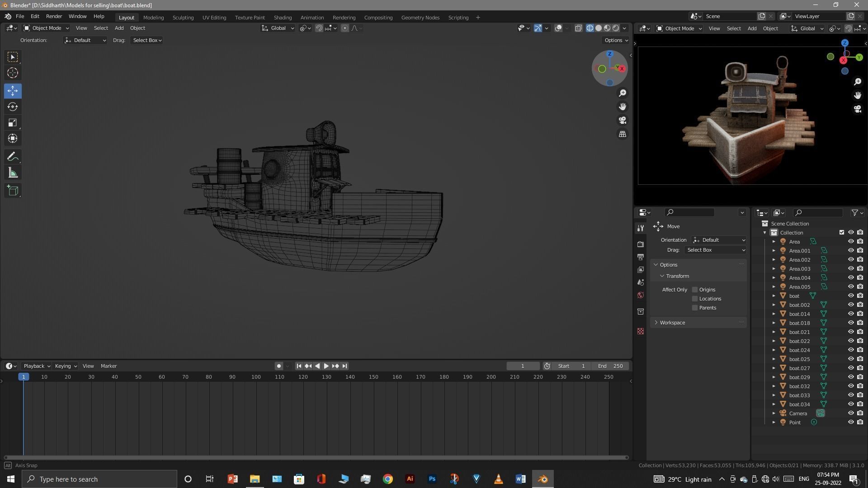Open the Options dropdown in viewport
The width and height of the screenshot is (868, 488).
[616, 40]
